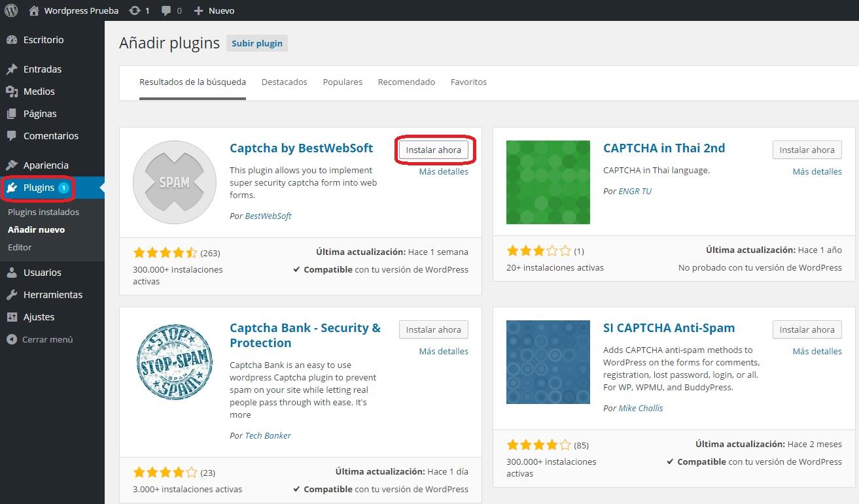Image resolution: width=859 pixels, height=504 pixels.
Task: Click the Herramientas wrench icon
Action: tap(11, 295)
